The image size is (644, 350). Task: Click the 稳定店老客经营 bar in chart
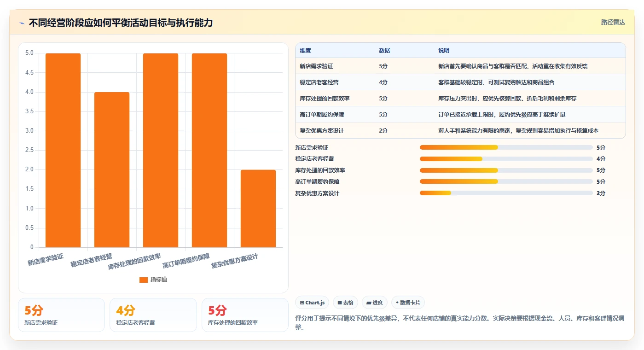pyautogui.click(x=112, y=169)
